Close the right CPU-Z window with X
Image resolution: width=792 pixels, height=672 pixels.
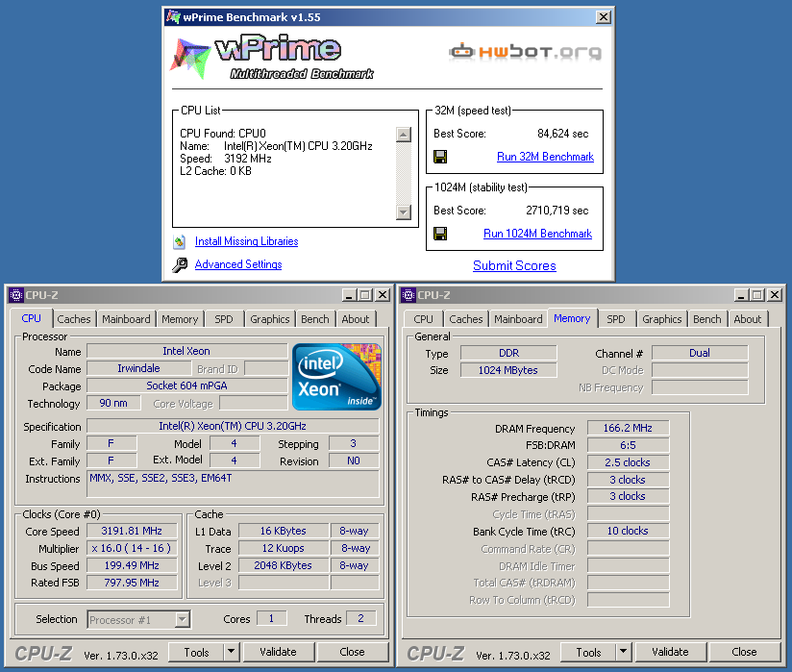click(x=775, y=295)
